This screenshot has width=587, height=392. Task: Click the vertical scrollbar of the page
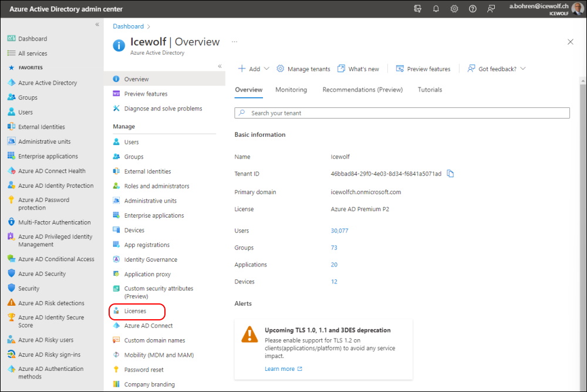coord(583,234)
